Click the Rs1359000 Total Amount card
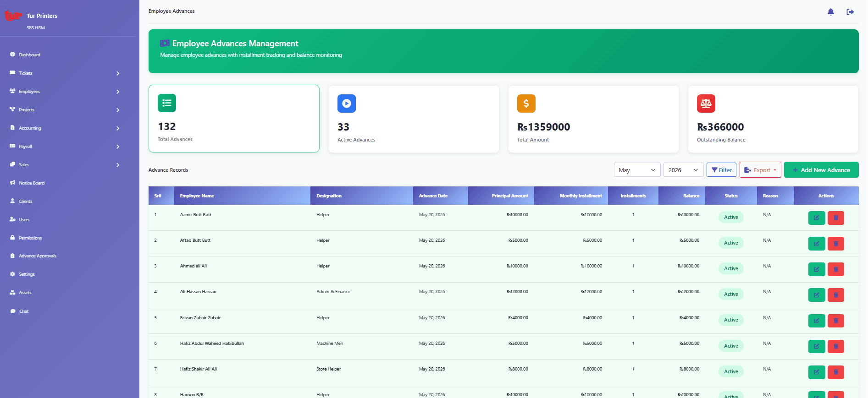This screenshot has height=398, width=868. tap(593, 119)
